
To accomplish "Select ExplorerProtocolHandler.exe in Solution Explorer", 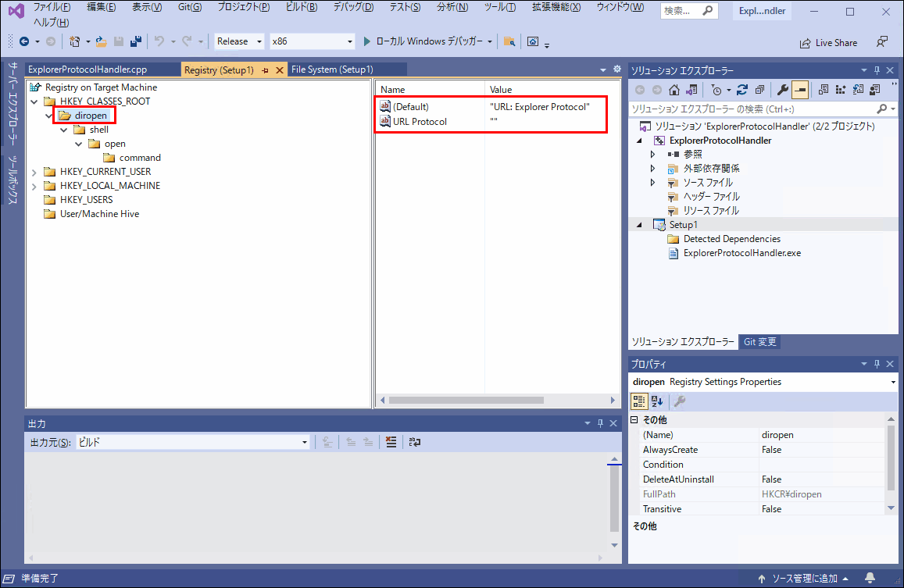I will point(742,253).
